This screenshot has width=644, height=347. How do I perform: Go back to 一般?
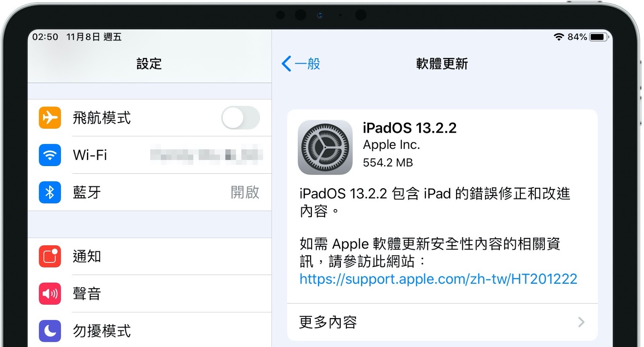pos(301,64)
